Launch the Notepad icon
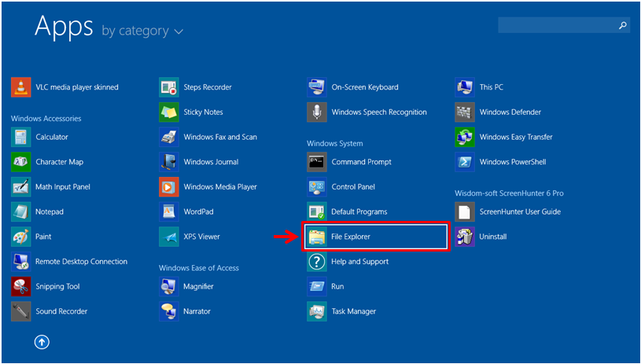Image resolution: width=641 pixels, height=364 pixels. pyautogui.click(x=21, y=211)
